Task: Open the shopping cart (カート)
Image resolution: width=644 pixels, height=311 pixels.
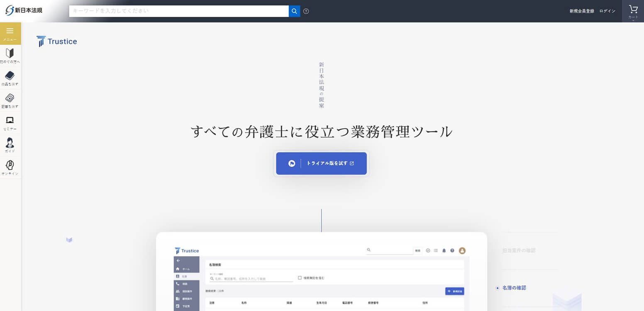Action: 633,11
